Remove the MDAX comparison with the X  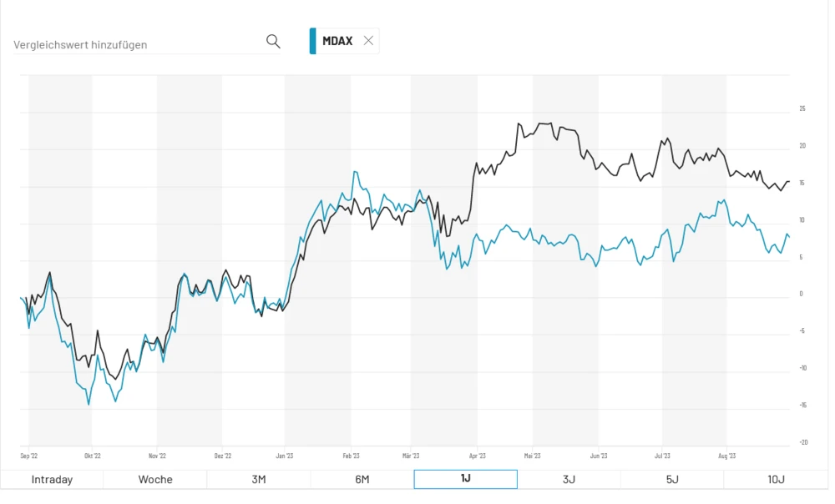point(368,41)
